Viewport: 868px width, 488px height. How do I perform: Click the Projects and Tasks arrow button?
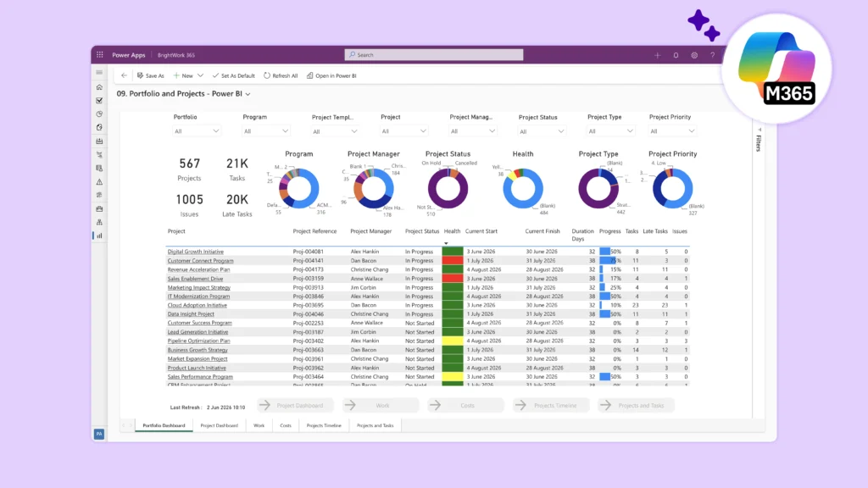tap(636, 406)
